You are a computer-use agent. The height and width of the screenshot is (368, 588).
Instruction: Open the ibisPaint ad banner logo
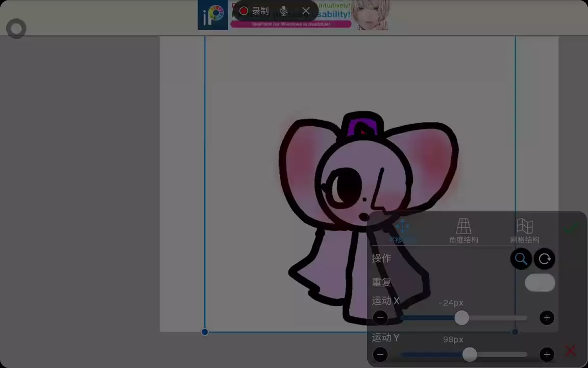[213, 15]
